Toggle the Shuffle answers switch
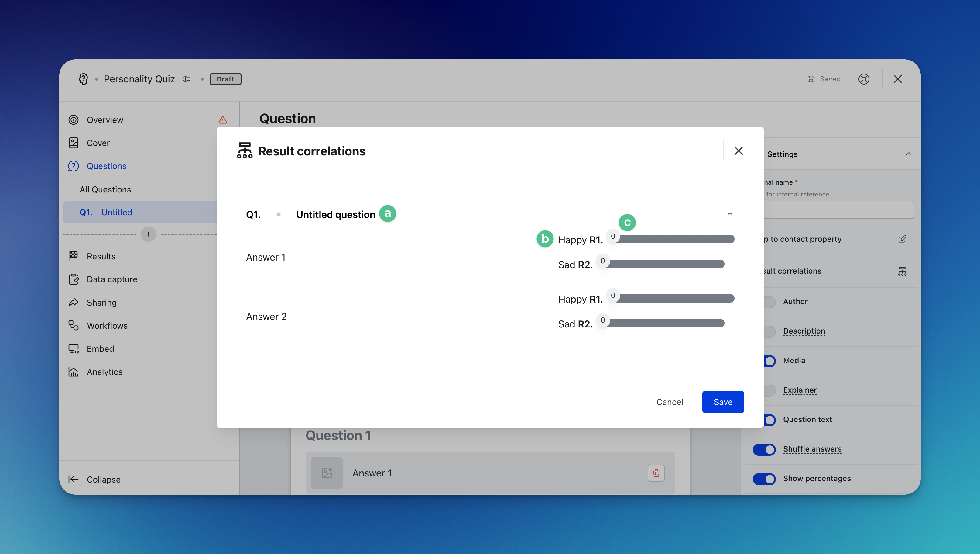Viewport: 980px width, 554px height. tap(764, 449)
